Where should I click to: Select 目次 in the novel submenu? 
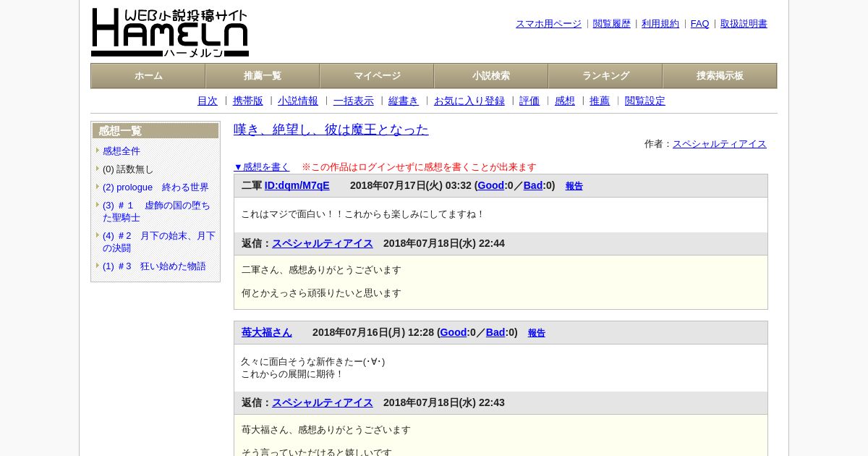click(x=208, y=101)
